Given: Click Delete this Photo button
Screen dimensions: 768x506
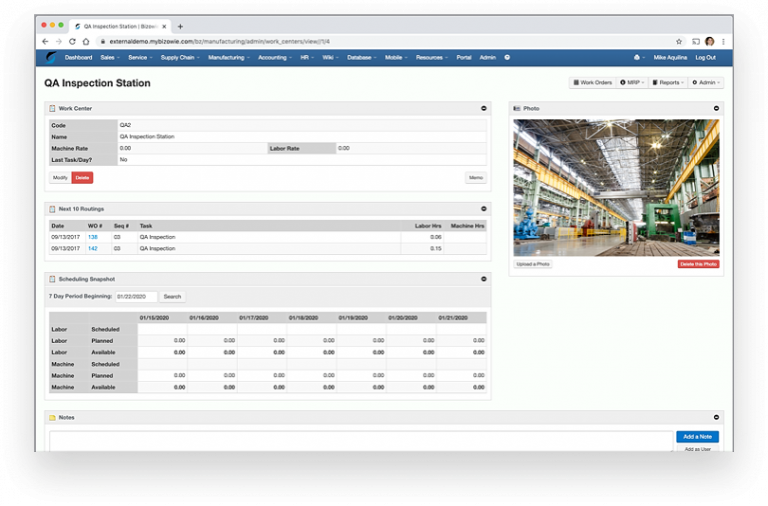Looking at the screenshot, I should (698, 264).
